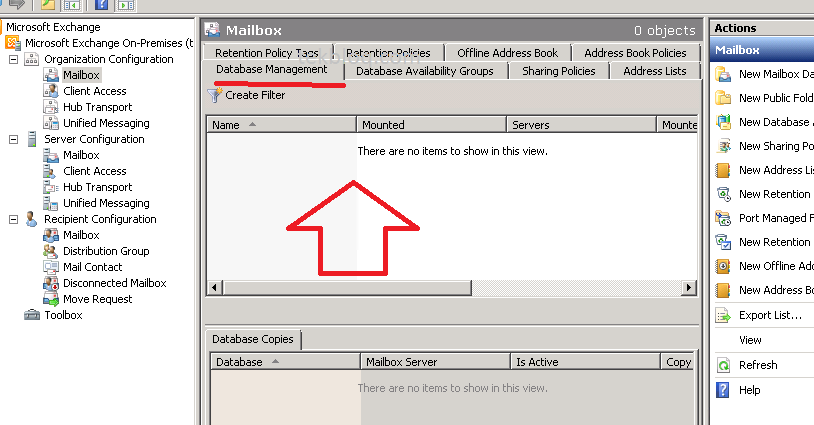Sort by the Mailbox Server column header
The image size is (814, 425).
pos(435,362)
